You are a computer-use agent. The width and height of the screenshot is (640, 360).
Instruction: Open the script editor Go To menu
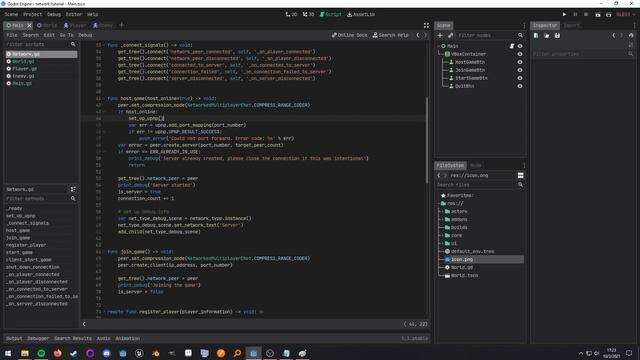pos(67,36)
